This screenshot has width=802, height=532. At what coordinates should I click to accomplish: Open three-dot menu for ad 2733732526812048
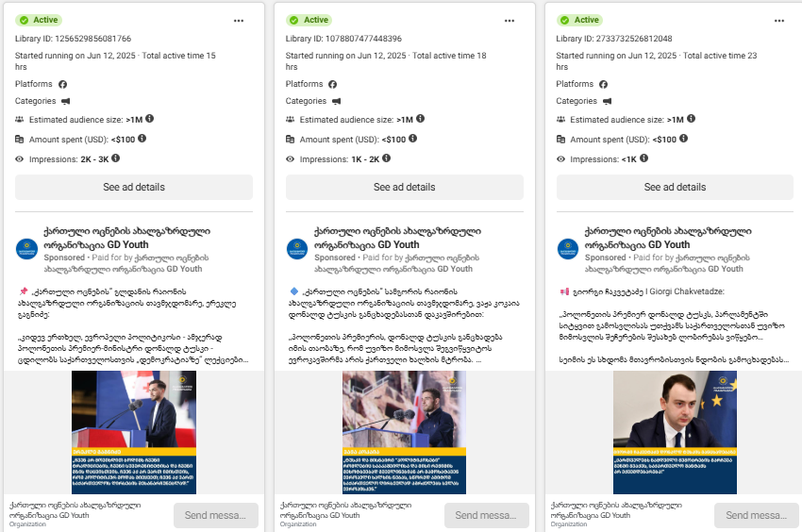point(779,21)
